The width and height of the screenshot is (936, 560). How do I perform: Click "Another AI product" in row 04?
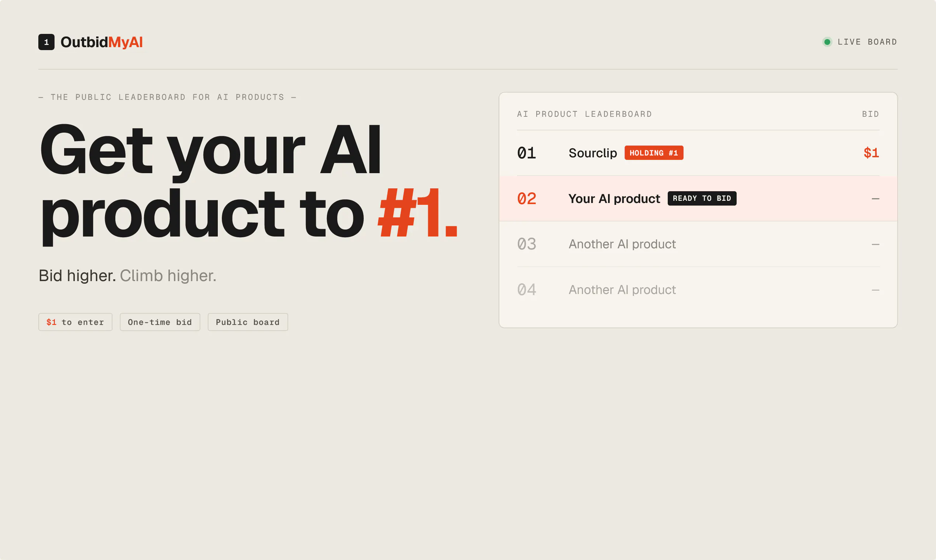(x=622, y=290)
